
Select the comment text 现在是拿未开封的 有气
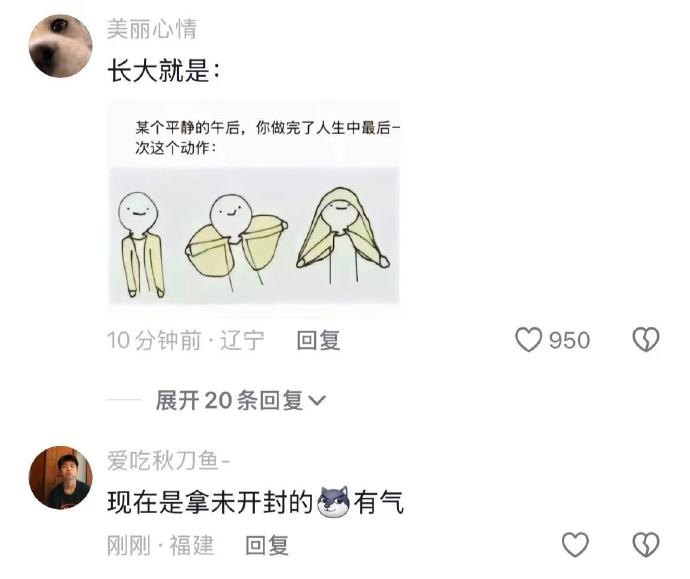(255, 502)
